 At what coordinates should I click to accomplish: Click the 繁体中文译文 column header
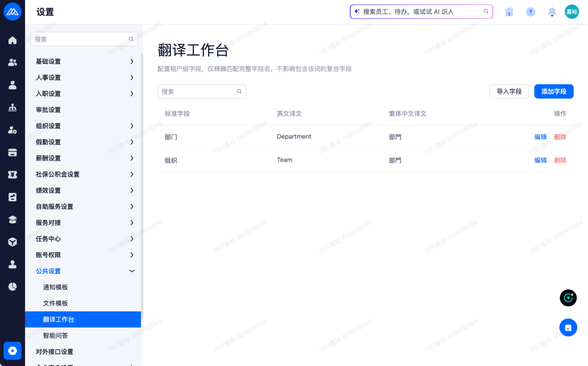click(408, 114)
